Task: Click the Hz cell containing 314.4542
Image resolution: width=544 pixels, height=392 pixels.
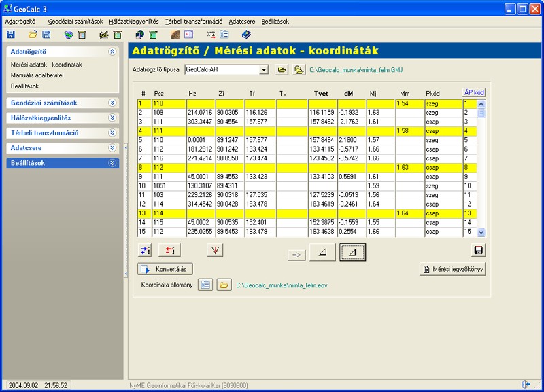Action: (x=201, y=204)
